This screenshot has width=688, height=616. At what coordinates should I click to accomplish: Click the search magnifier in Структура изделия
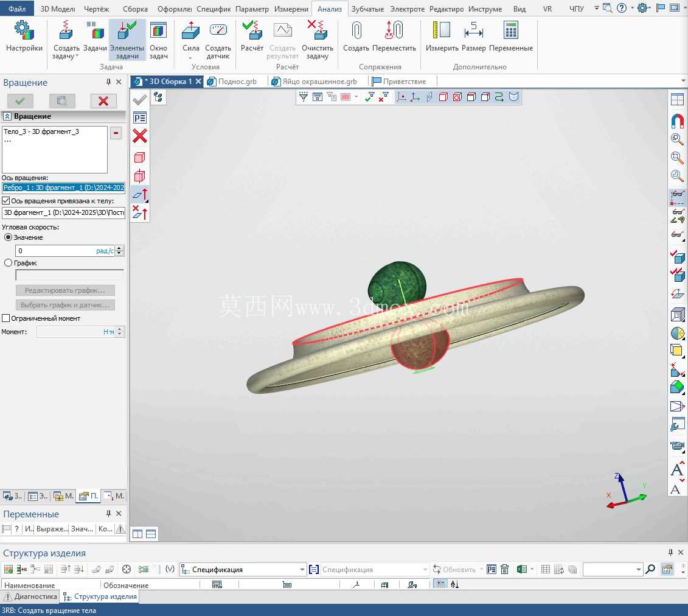pos(651,569)
